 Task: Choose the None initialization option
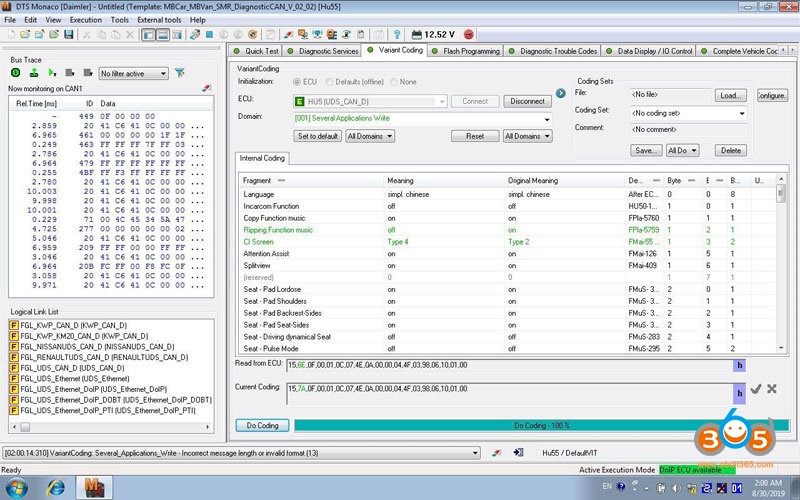(394, 81)
